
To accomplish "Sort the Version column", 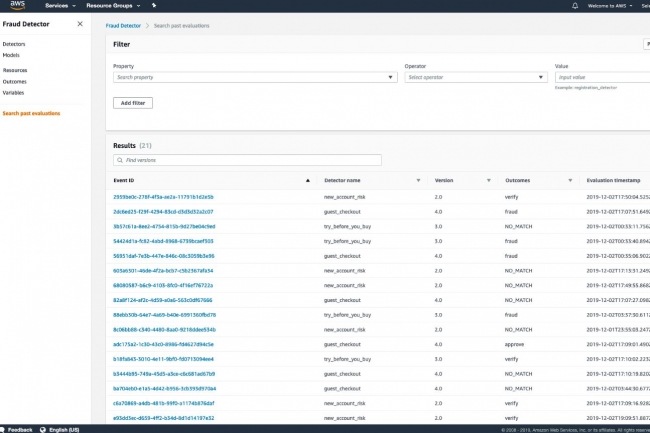I will click(x=489, y=181).
